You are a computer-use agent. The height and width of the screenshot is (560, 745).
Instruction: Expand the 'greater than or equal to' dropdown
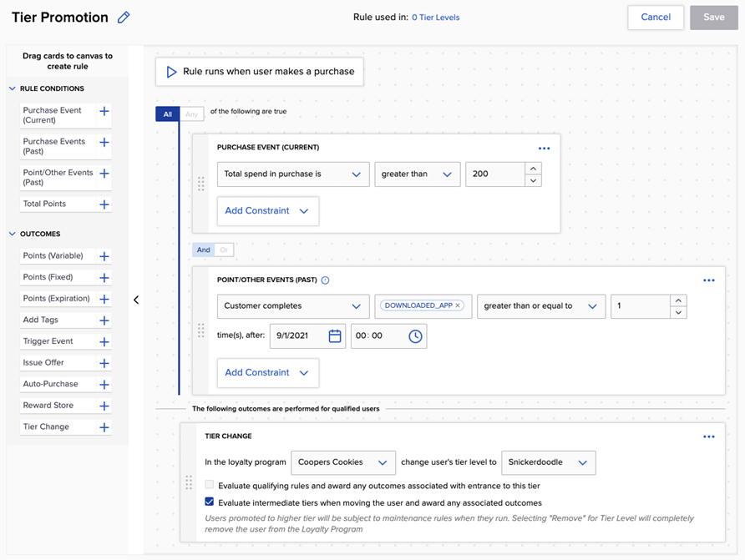(541, 306)
